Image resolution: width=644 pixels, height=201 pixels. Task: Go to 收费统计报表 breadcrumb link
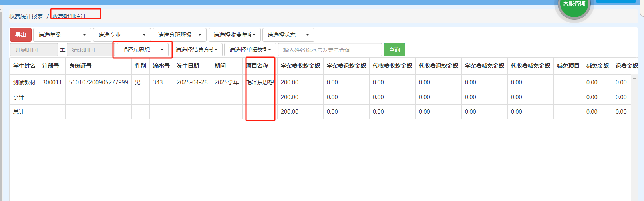26,16
